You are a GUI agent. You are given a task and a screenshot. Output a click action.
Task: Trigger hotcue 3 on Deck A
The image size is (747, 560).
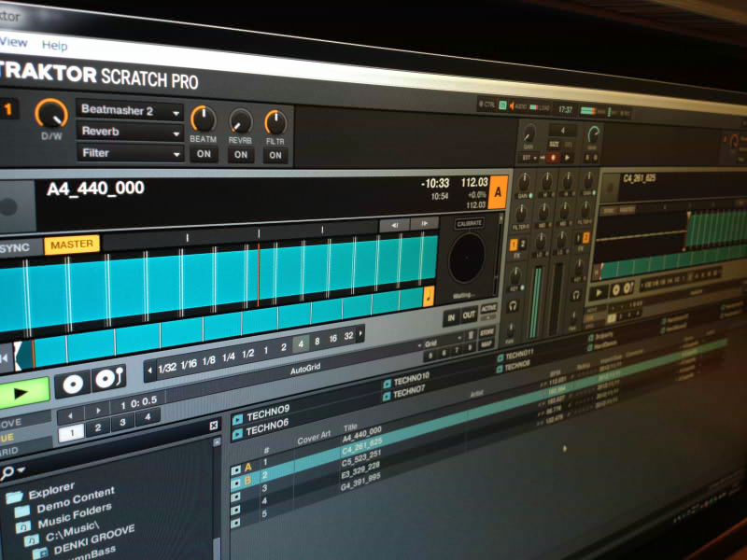click(123, 423)
